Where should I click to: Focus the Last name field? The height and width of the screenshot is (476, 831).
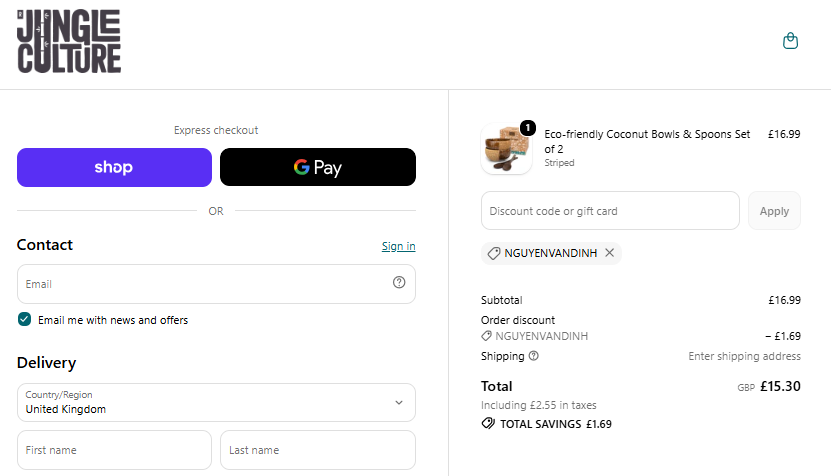(318, 450)
